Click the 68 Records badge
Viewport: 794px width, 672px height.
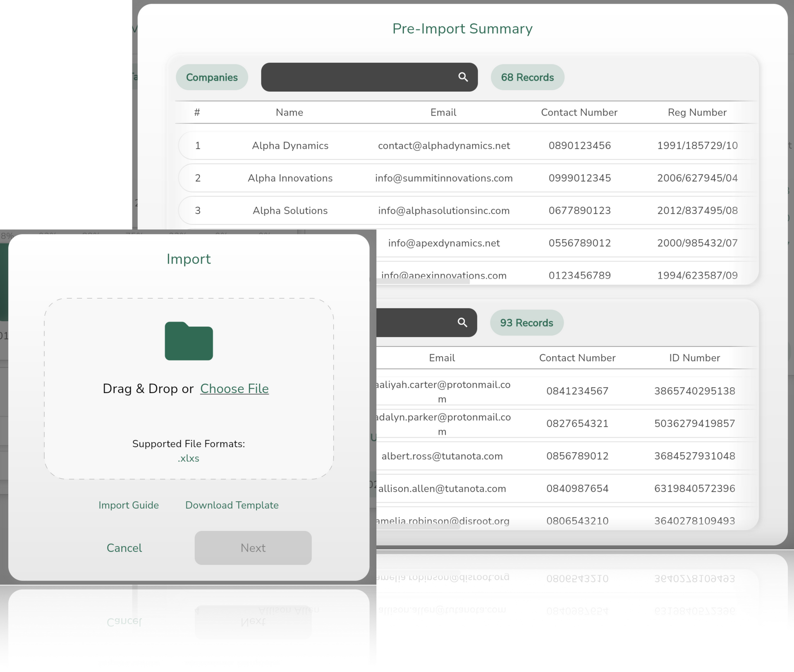click(x=527, y=77)
